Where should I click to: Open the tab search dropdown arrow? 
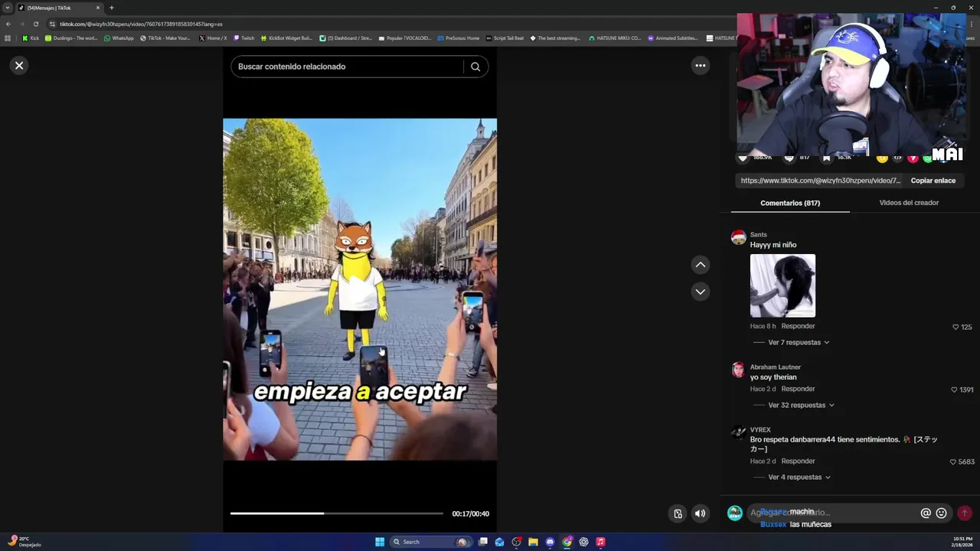[x=8, y=8]
